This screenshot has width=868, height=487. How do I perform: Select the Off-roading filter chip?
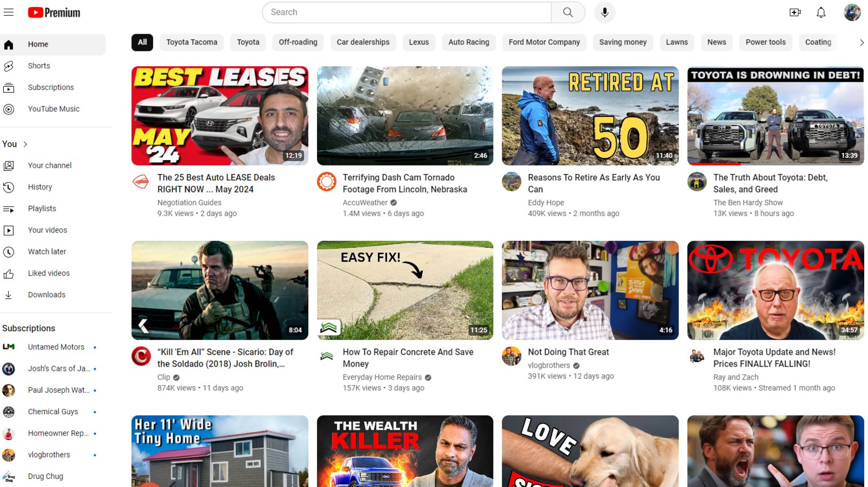298,42
